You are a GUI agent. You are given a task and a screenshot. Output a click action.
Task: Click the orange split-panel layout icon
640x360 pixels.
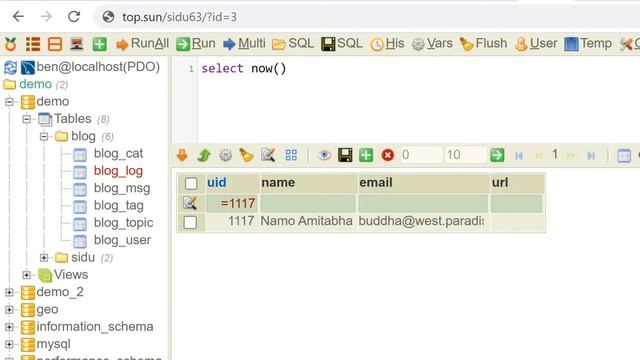click(55, 44)
